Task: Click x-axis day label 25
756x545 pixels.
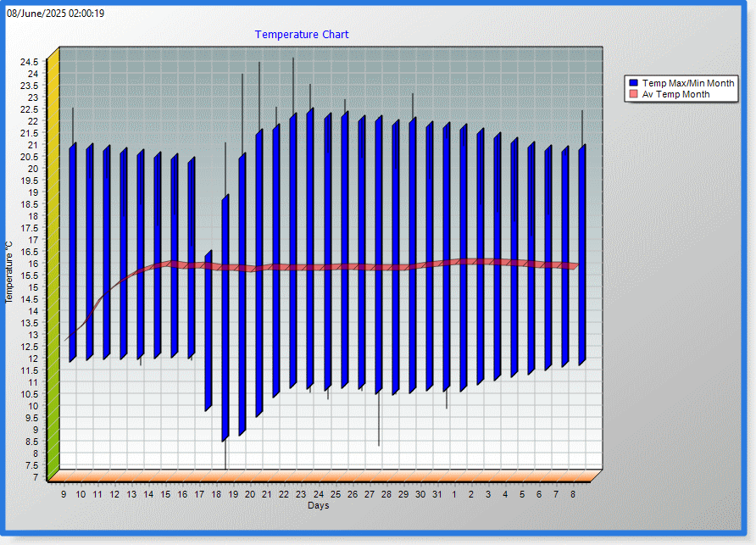Action: pyautogui.click(x=336, y=494)
